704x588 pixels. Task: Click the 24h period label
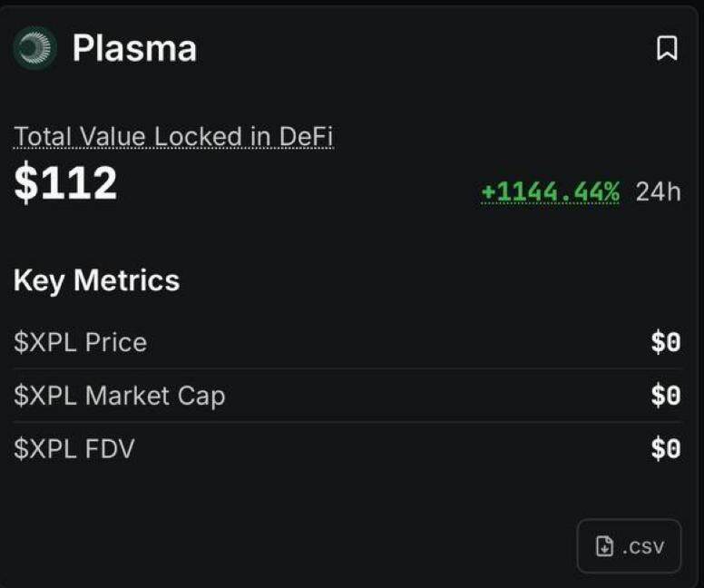pos(659,192)
